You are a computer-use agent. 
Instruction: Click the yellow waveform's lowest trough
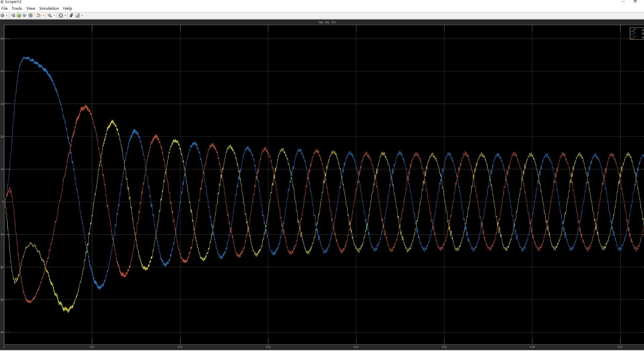point(68,310)
